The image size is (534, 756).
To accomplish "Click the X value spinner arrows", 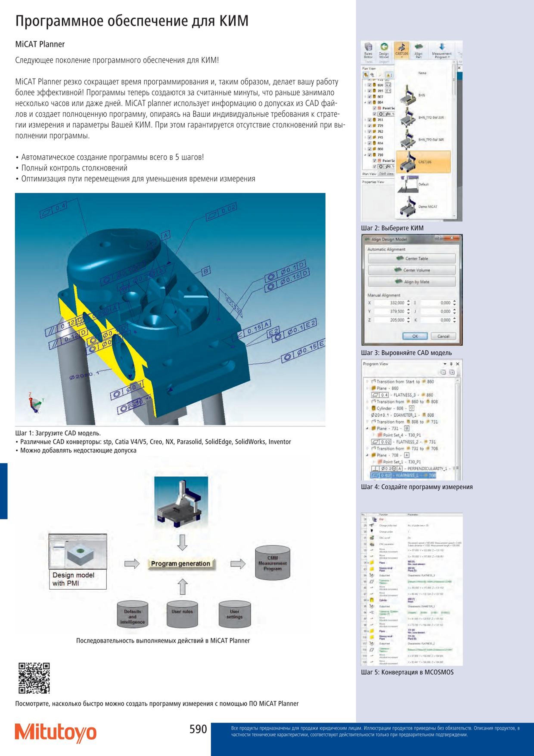I will point(408,303).
